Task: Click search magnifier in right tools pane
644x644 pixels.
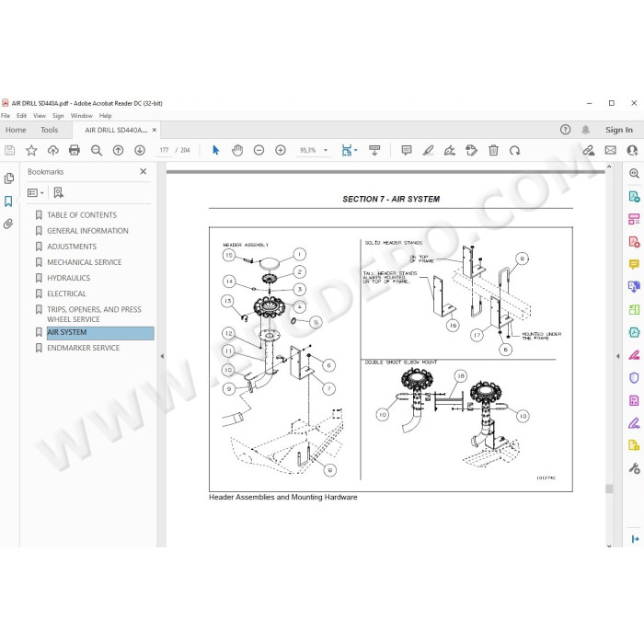Action: (x=634, y=173)
